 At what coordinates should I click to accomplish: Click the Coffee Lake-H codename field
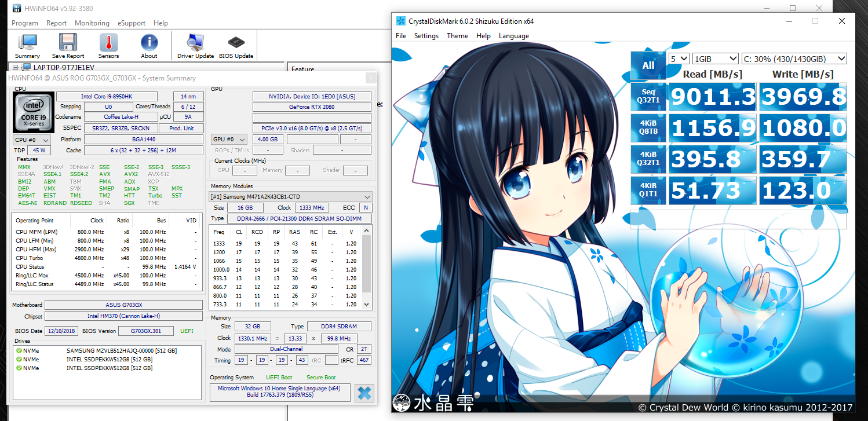point(121,118)
